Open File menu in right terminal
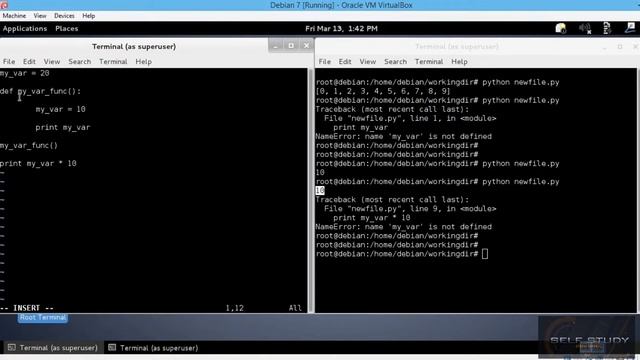 [x=324, y=62]
